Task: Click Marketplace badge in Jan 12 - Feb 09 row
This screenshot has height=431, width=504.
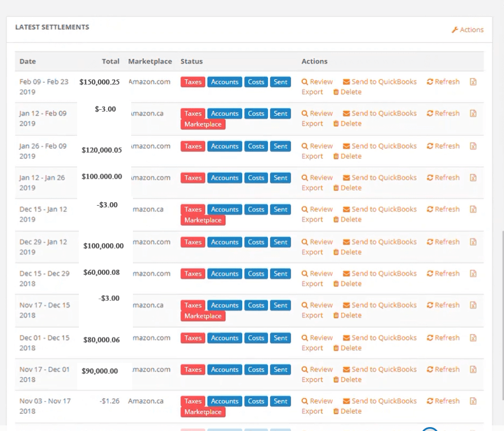Action: point(203,124)
